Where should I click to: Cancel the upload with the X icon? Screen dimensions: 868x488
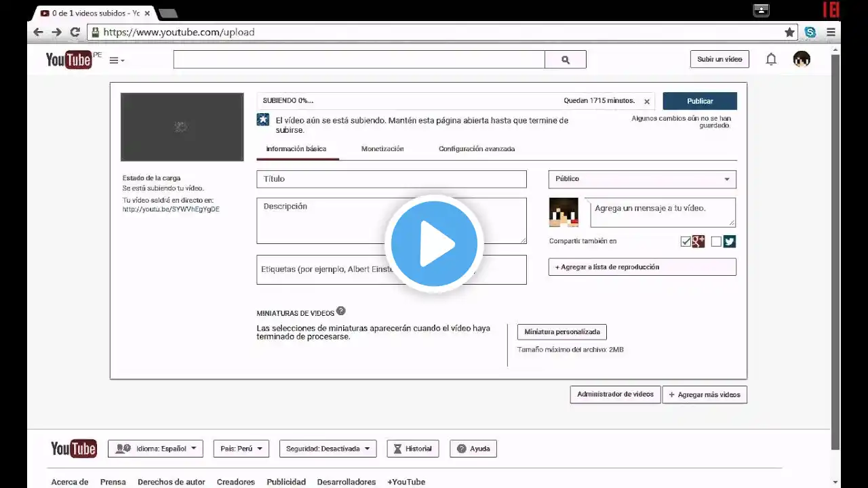[x=647, y=102]
